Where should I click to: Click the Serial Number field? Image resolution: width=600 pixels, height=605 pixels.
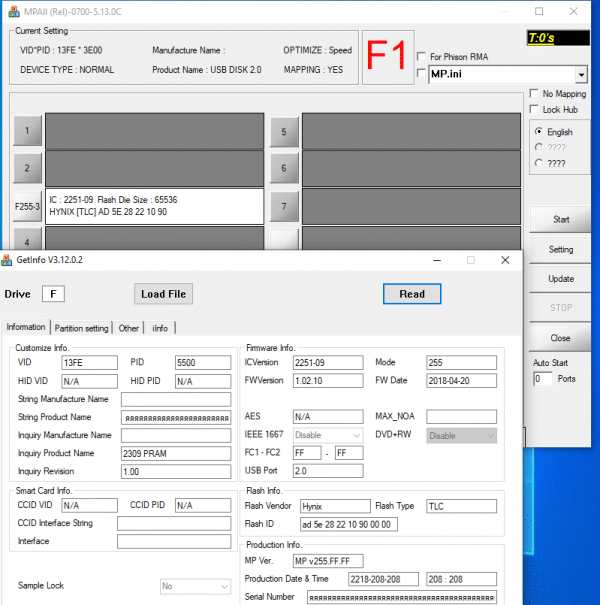coord(402,597)
